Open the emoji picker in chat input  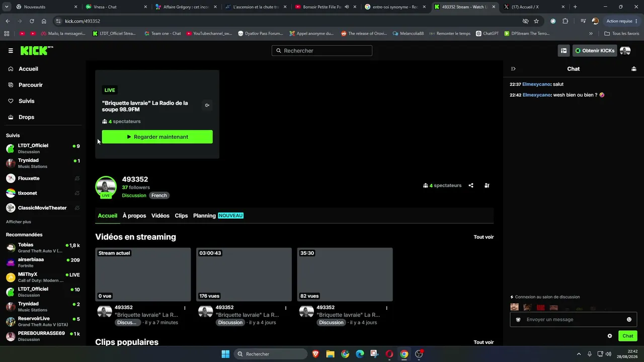pyautogui.click(x=629, y=319)
